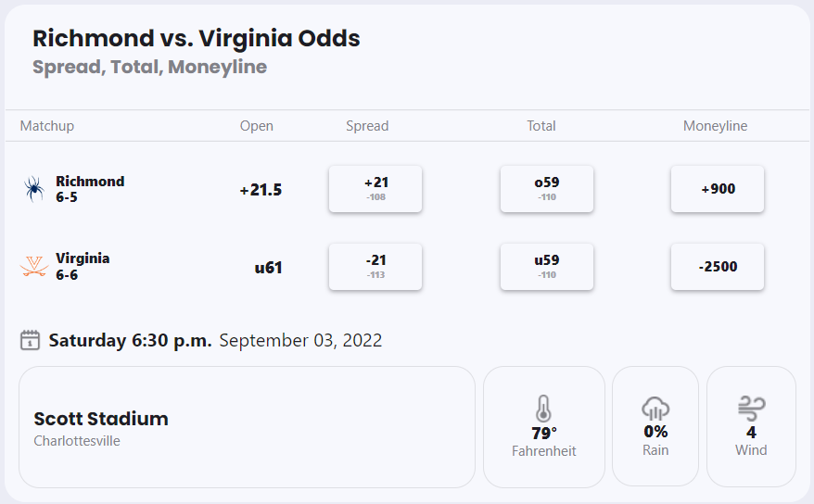
Task: Pick Virginia -2500 moneyline
Action: pos(718,267)
